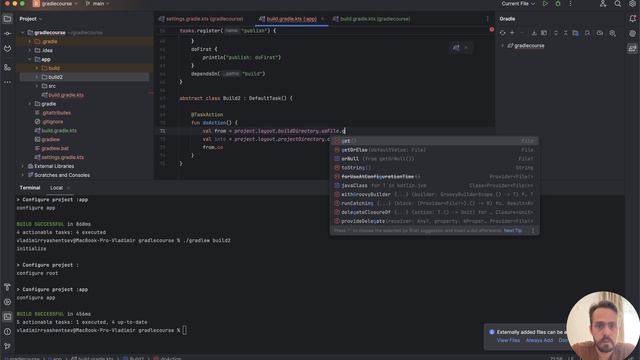The width and height of the screenshot is (640, 360).
Task: Select the Local terminal session tab
Action: 56,188
